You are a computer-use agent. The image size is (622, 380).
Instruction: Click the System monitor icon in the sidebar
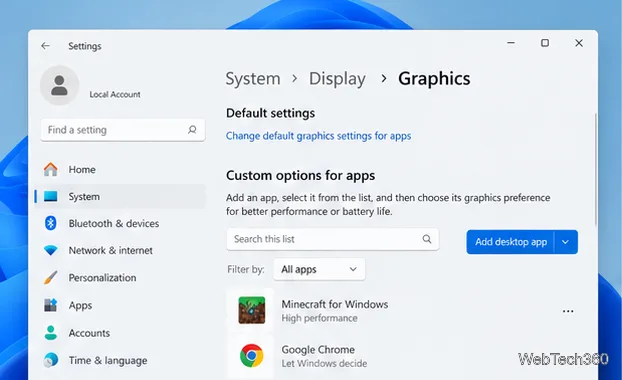50,196
